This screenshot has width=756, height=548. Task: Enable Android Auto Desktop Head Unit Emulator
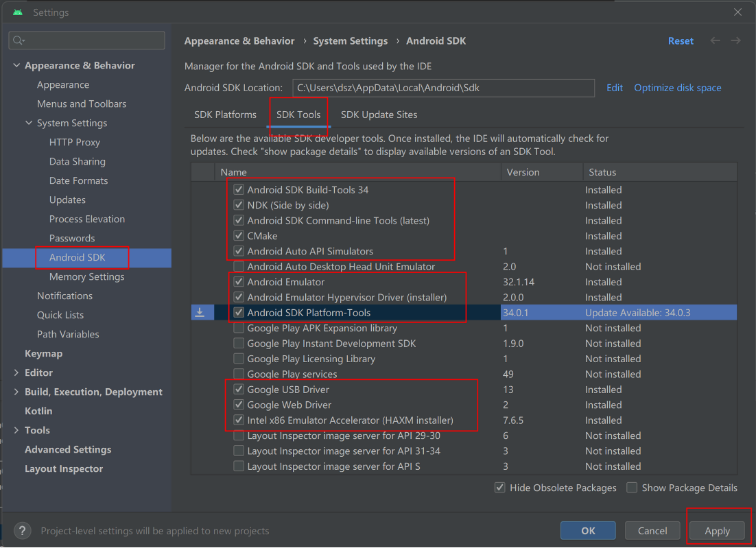pyautogui.click(x=239, y=267)
